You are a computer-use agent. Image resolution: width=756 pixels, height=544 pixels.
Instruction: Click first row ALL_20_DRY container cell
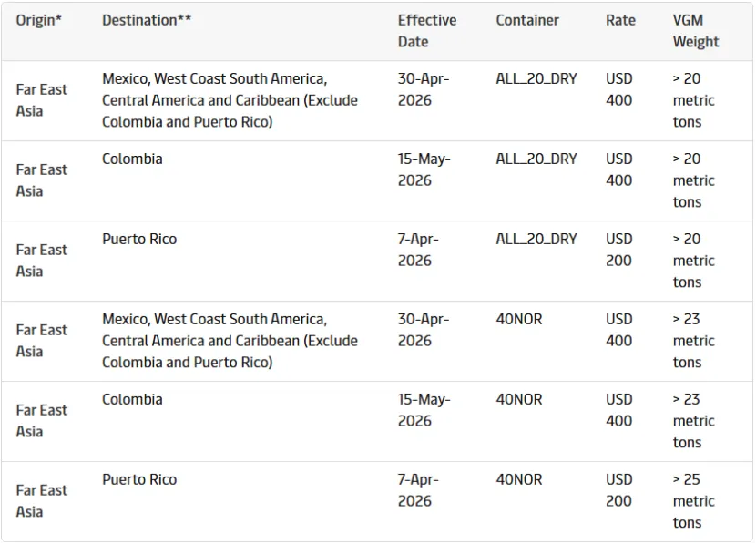pyautogui.click(x=536, y=78)
